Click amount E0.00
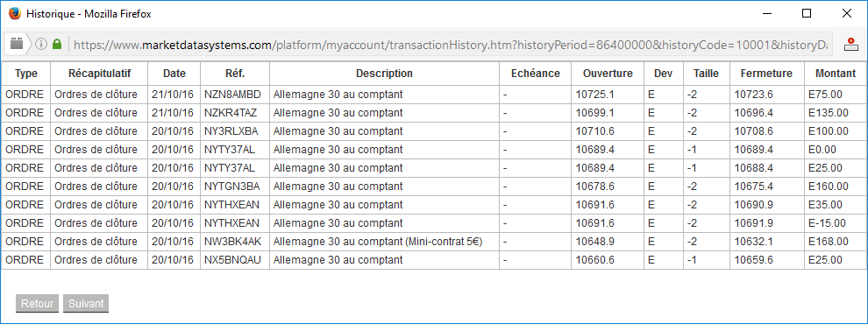 (x=822, y=150)
